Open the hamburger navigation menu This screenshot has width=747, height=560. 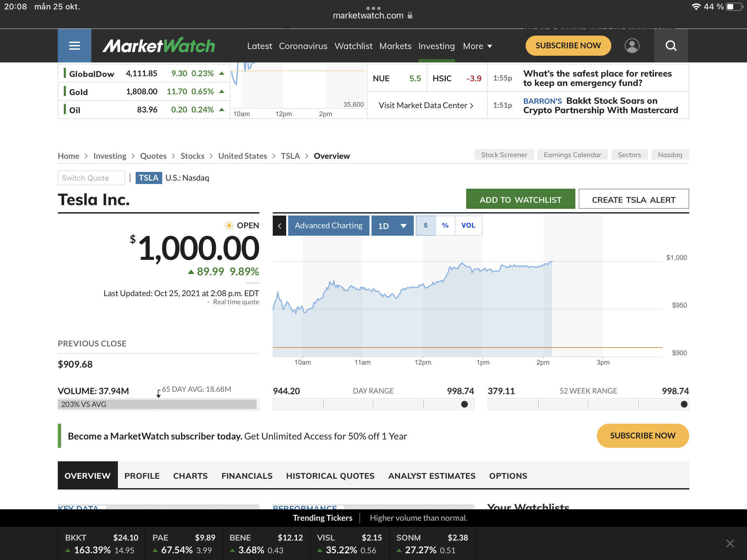(x=75, y=46)
